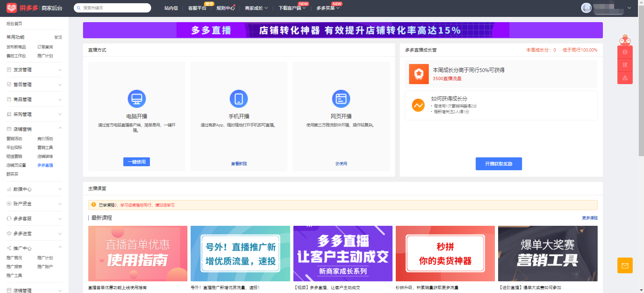The width and height of the screenshot is (644, 293).
Task: Click the 数据中心 bar chart icon
Action: tap(9, 189)
